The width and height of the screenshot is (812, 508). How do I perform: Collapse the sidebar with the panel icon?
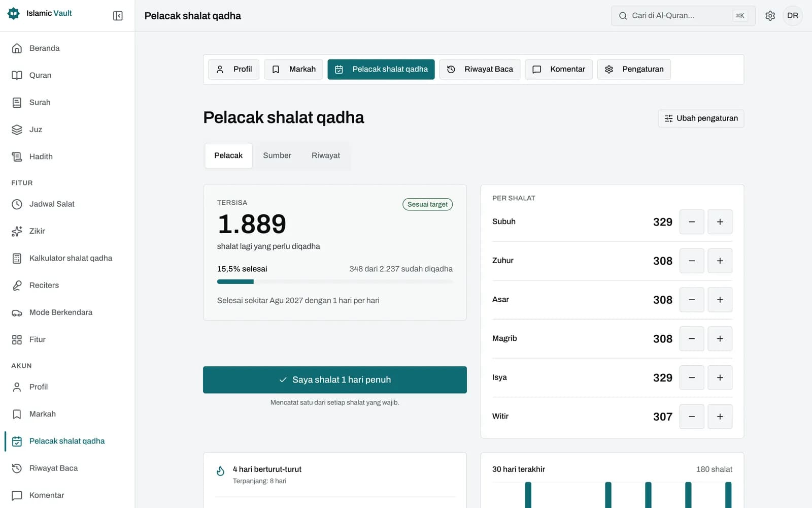(118, 16)
